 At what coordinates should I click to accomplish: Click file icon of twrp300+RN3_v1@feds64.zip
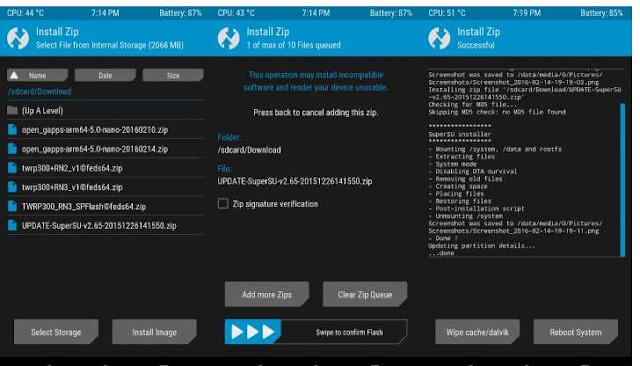coord(13,187)
